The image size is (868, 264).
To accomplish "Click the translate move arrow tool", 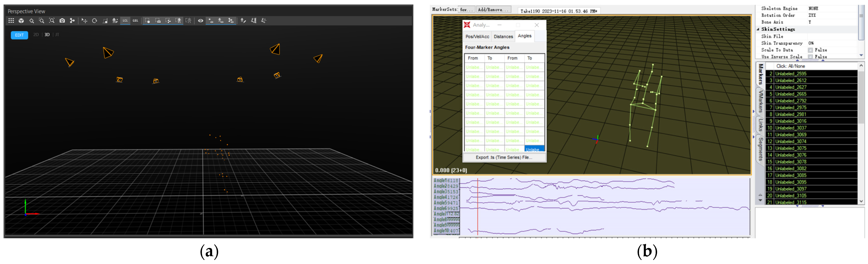I will (84, 21).
